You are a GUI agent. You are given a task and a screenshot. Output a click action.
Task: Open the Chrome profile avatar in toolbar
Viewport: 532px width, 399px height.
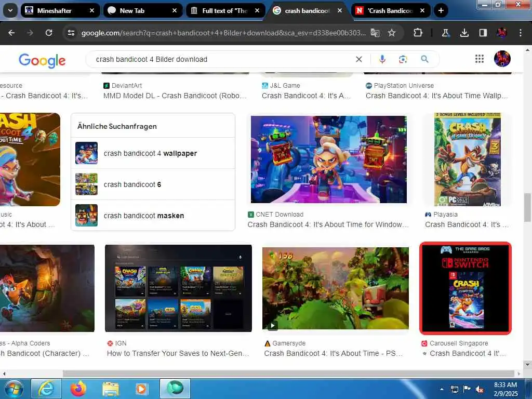(501, 33)
